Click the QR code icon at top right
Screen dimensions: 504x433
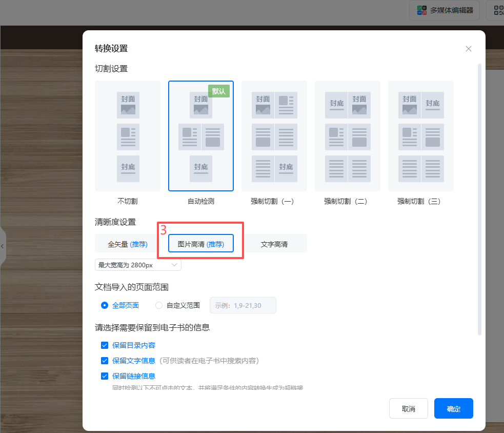[498, 10]
